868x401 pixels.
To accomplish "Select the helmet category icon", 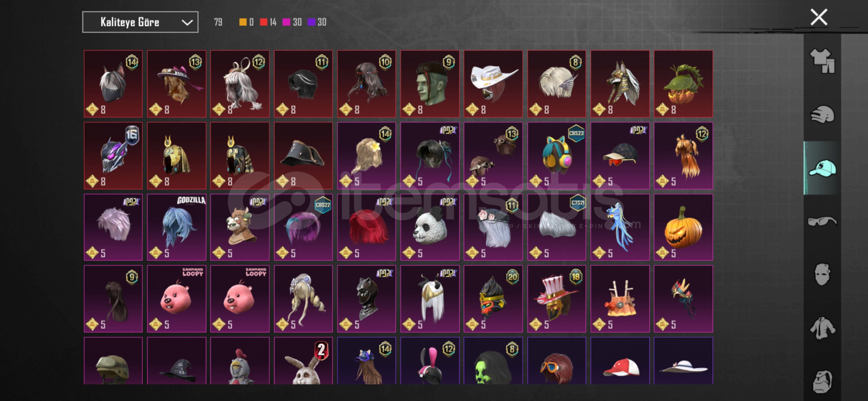I will click(x=822, y=114).
